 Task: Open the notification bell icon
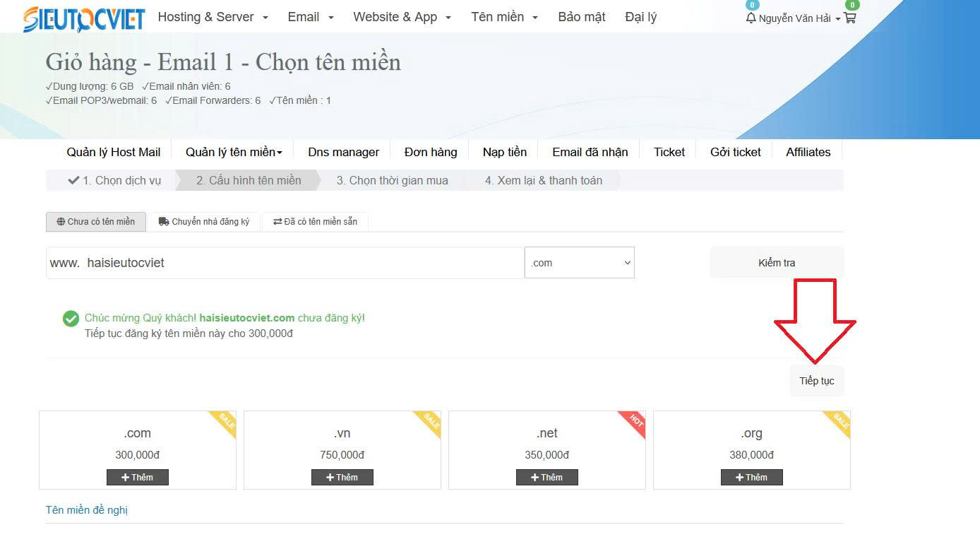tap(751, 18)
